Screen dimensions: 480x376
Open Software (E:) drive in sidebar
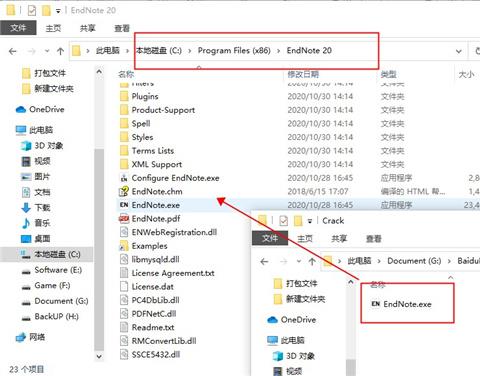[51, 270]
